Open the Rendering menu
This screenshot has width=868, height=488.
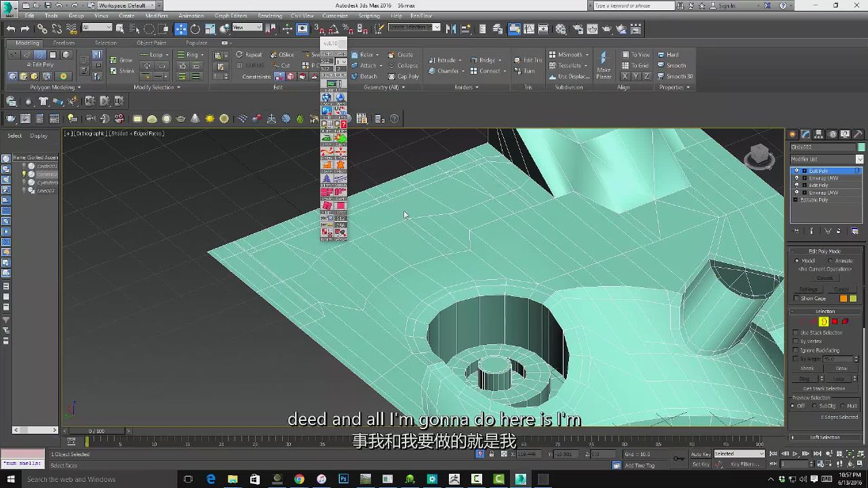[270, 16]
